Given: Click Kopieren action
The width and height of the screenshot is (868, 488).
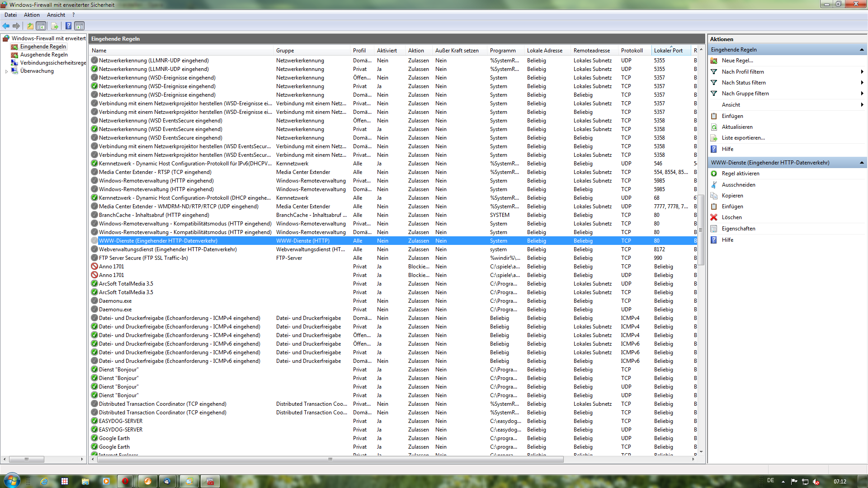Looking at the screenshot, I should tap(732, 196).
